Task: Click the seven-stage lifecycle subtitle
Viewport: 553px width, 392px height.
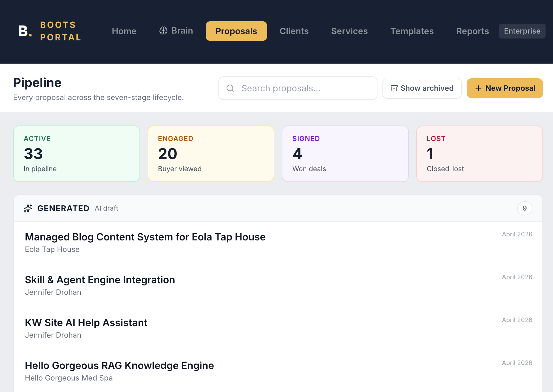Action: [98, 98]
